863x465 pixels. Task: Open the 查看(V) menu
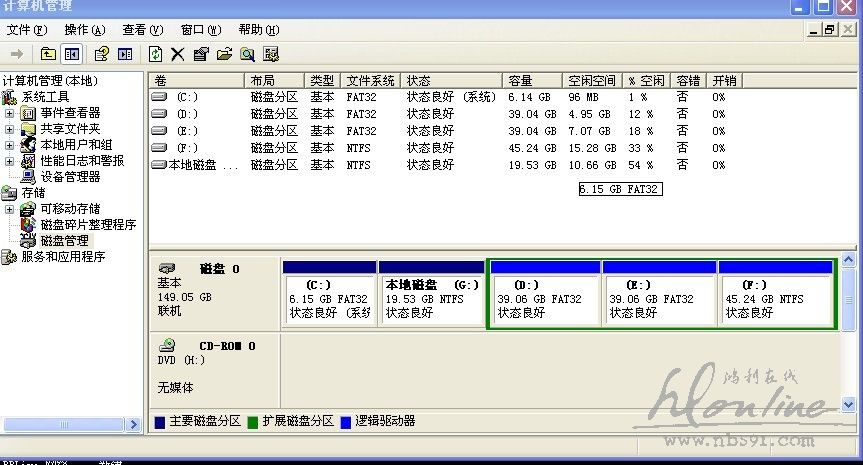(x=142, y=30)
